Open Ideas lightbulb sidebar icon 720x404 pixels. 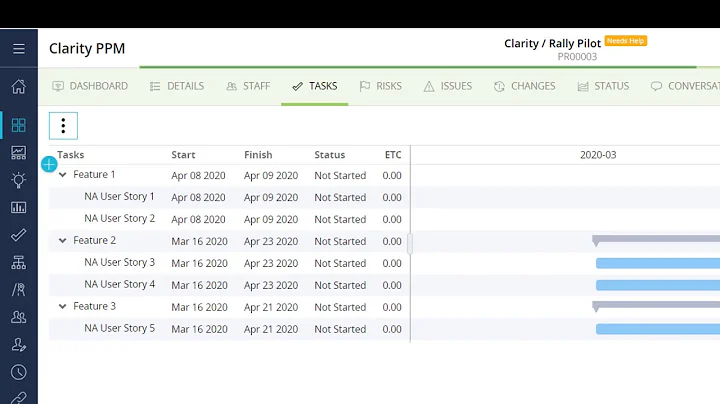pyautogui.click(x=19, y=180)
